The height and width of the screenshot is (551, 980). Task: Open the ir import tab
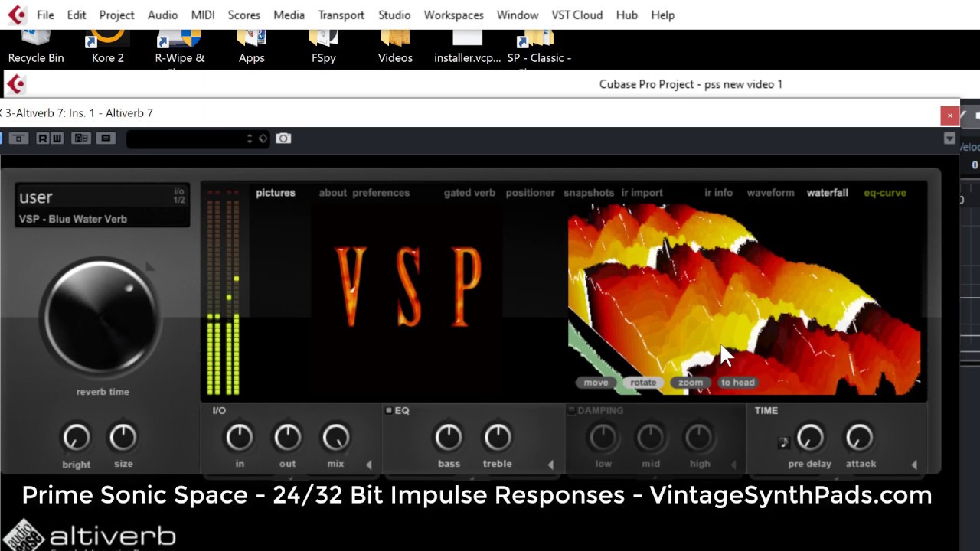642,193
